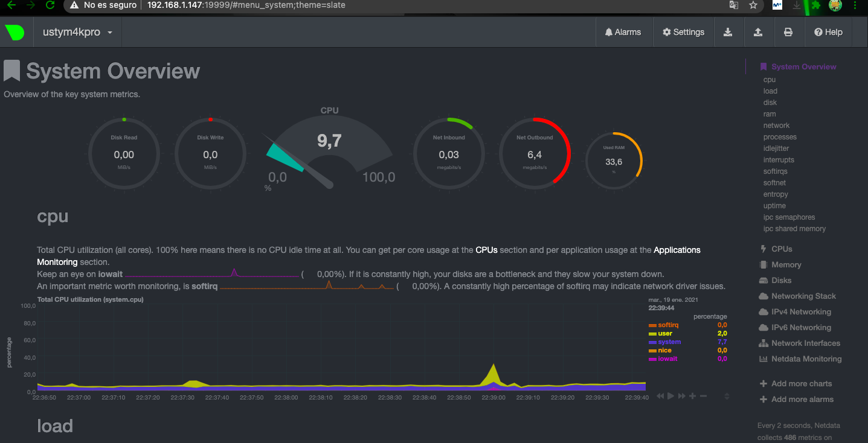This screenshot has width=868, height=443.
Task: Toggle the softirq series in chart legend
Action: click(668, 325)
